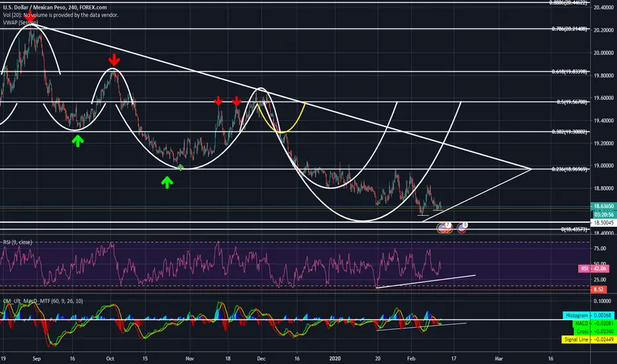This screenshot has width=617, height=364.
Task: Click the 0.618(19.83398) Fibonacci label
Action: coord(569,71)
